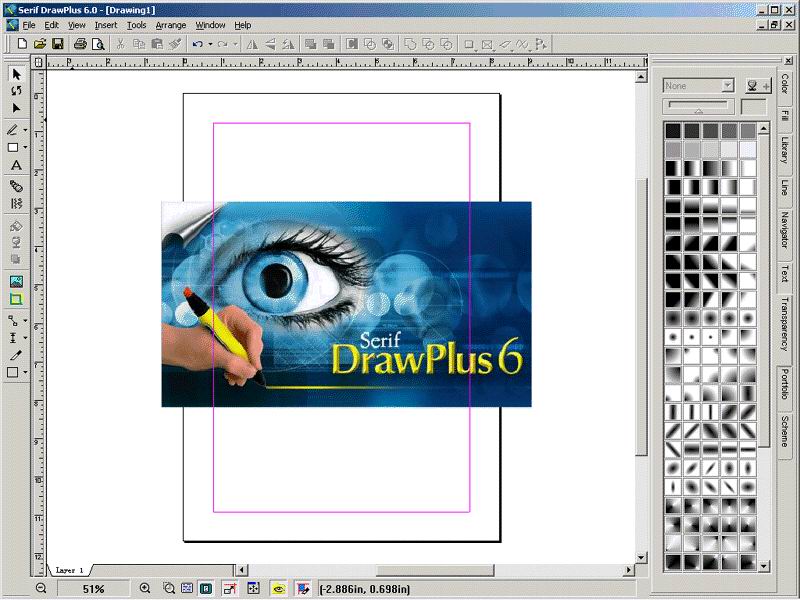Switch to the Library tab
Image resolution: width=800 pixels, height=600 pixels.
(x=785, y=149)
